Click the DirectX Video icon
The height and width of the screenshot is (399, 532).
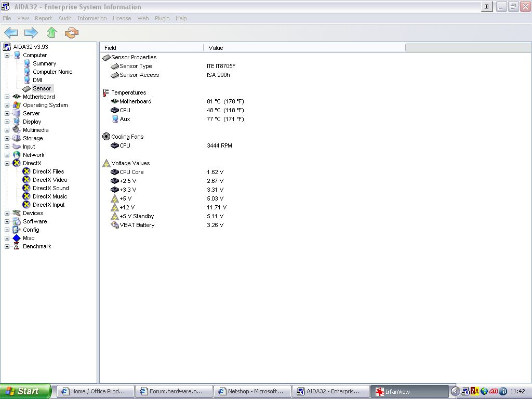click(x=26, y=180)
